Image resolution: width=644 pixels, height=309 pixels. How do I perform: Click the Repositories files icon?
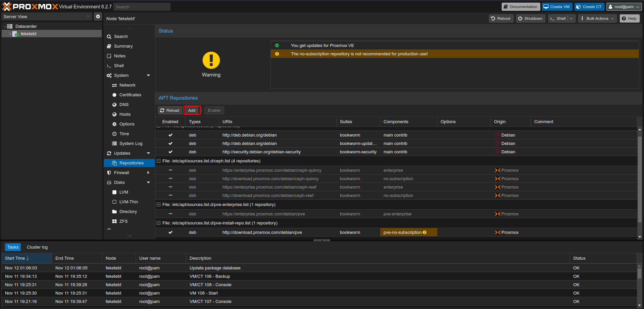(x=114, y=163)
